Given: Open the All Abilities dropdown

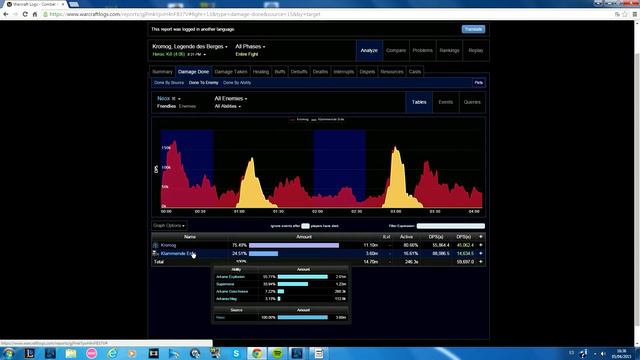Looking at the screenshot, I should 228,106.
